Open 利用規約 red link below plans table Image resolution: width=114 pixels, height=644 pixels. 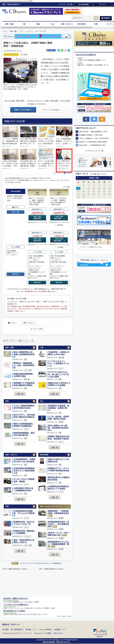tap(28, 291)
